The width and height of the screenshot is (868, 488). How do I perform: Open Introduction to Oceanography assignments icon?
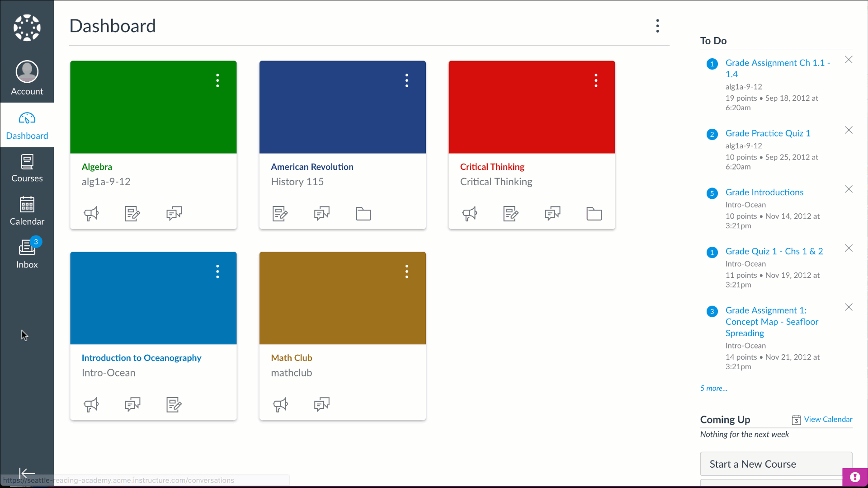(174, 404)
